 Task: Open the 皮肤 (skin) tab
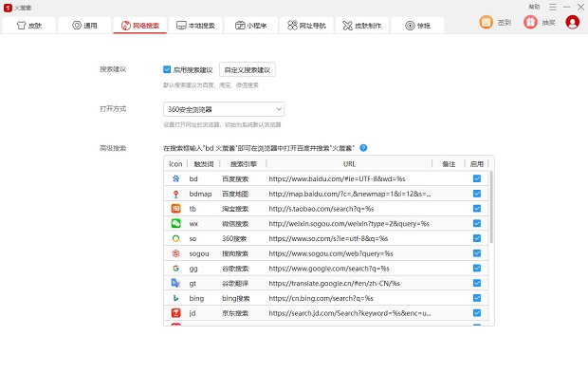tap(29, 26)
